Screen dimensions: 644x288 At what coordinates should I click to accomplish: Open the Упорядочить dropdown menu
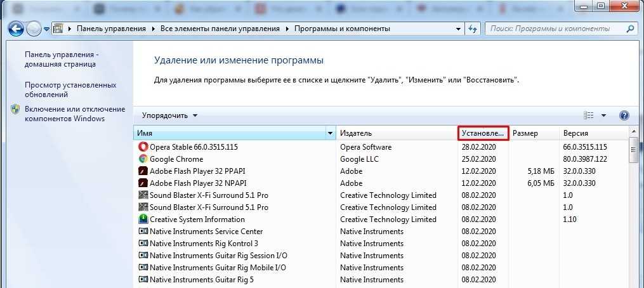(x=169, y=115)
